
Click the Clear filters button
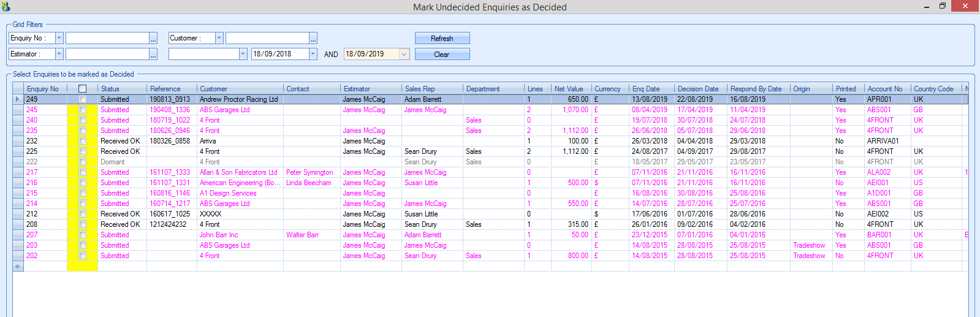[442, 55]
